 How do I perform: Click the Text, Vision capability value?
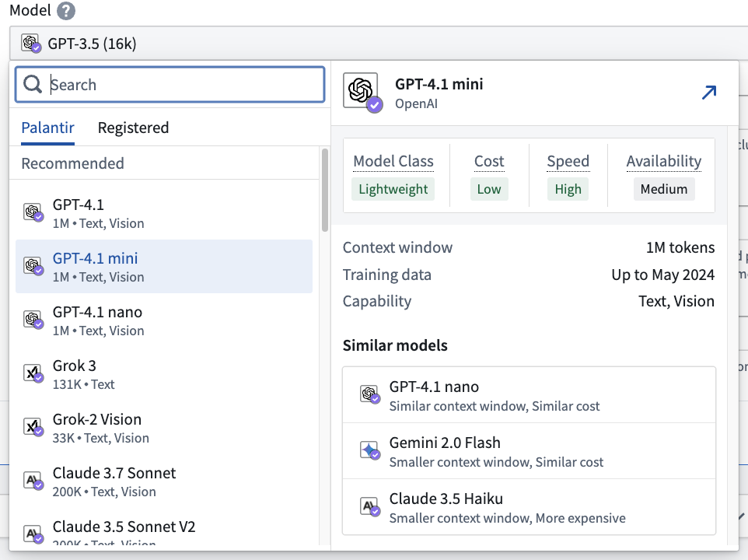point(676,302)
